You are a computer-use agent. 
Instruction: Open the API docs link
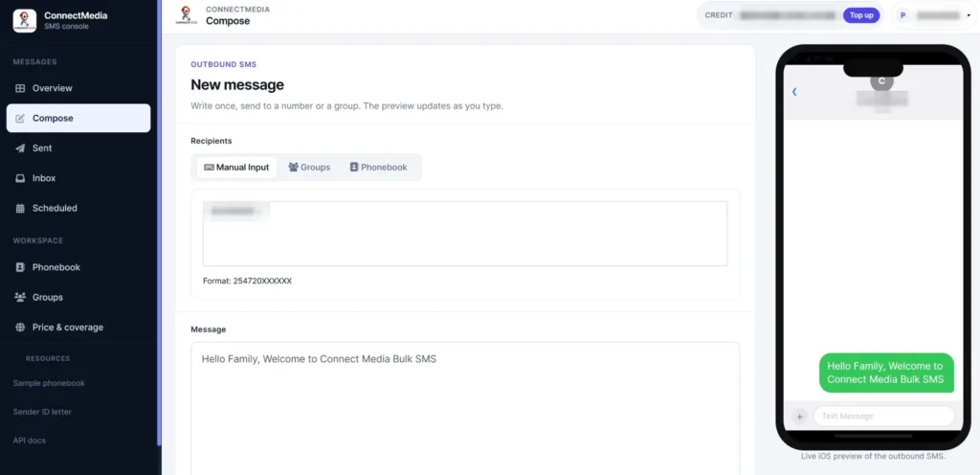30,441
